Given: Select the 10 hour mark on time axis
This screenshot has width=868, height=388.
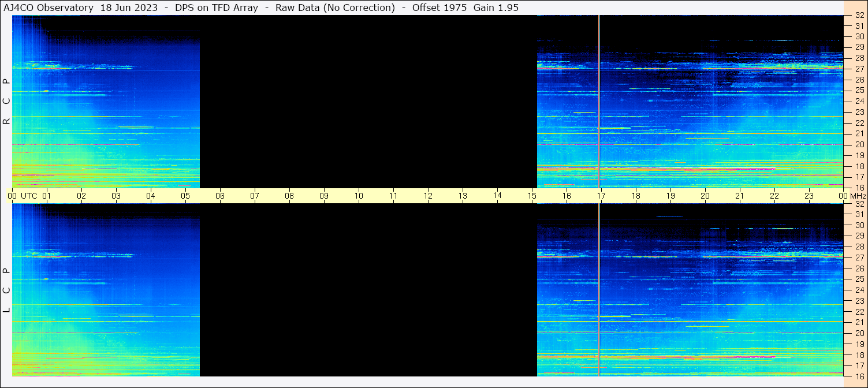Looking at the screenshot, I should tap(359, 196).
